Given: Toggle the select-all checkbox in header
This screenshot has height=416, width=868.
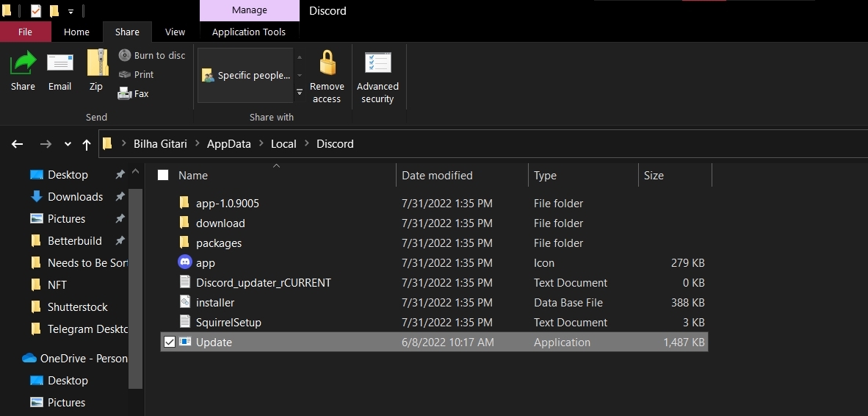Looking at the screenshot, I should tap(163, 175).
